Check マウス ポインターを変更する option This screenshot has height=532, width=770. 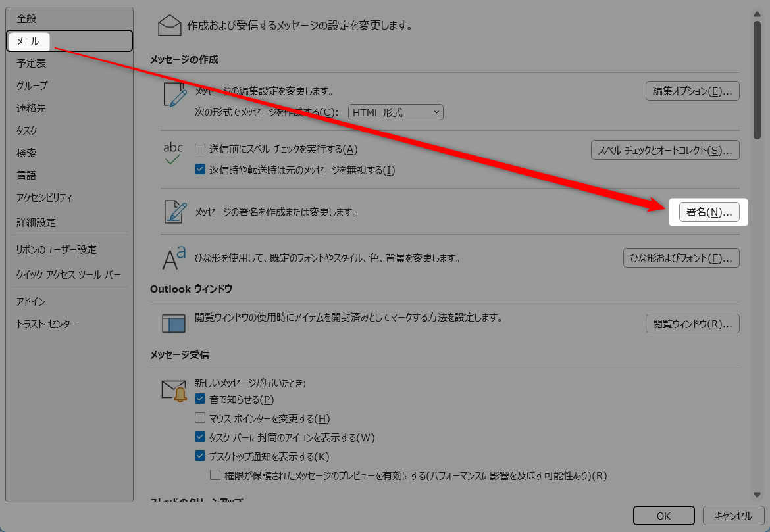(201, 418)
